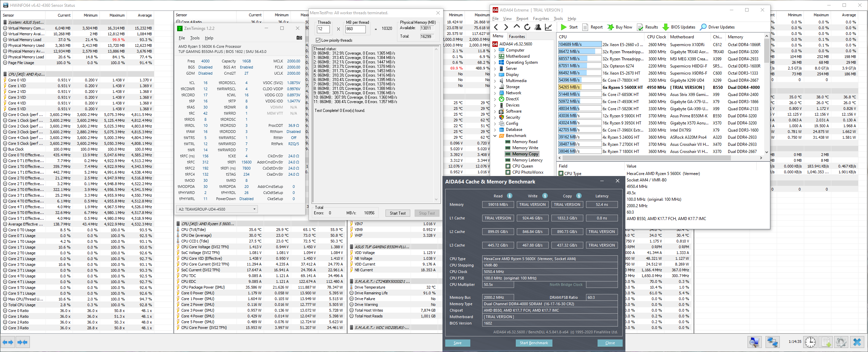The width and height of the screenshot is (868, 352).
Task: Expand the Computer node in AIDA64 tree
Action: [x=495, y=50]
